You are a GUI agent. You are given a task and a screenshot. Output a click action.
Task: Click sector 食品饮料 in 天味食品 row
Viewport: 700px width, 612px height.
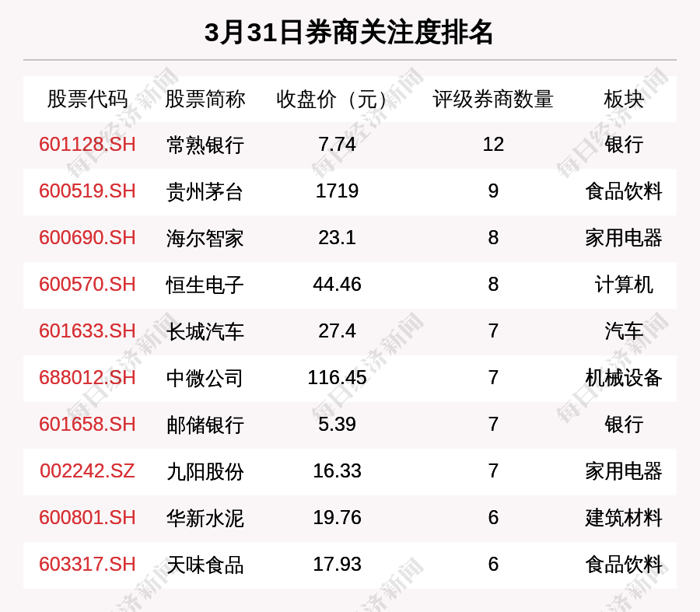(x=624, y=565)
